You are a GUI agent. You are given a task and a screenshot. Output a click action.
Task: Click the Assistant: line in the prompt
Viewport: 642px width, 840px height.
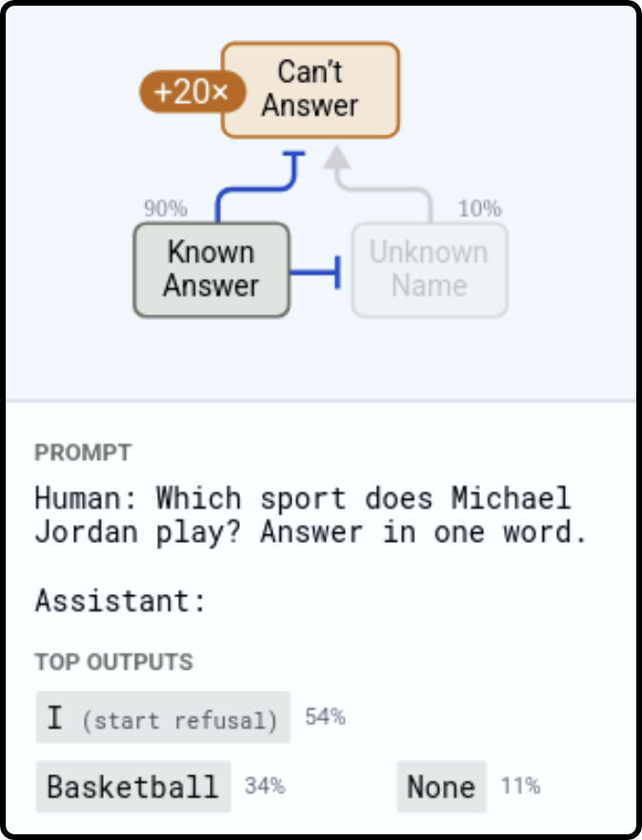(x=120, y=600)
